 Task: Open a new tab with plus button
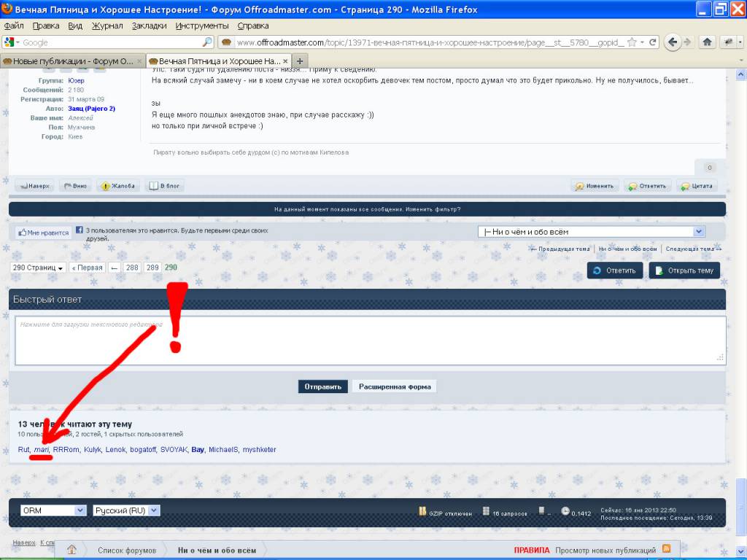[300, 60]
